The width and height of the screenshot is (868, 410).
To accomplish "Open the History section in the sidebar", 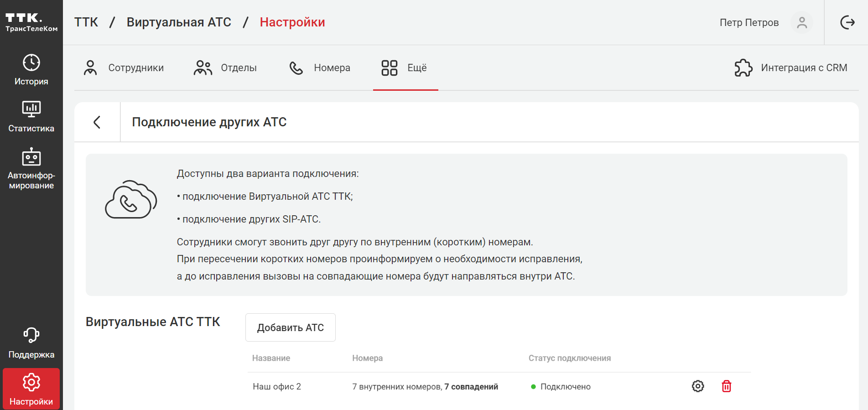I will [x=31, y=69].
